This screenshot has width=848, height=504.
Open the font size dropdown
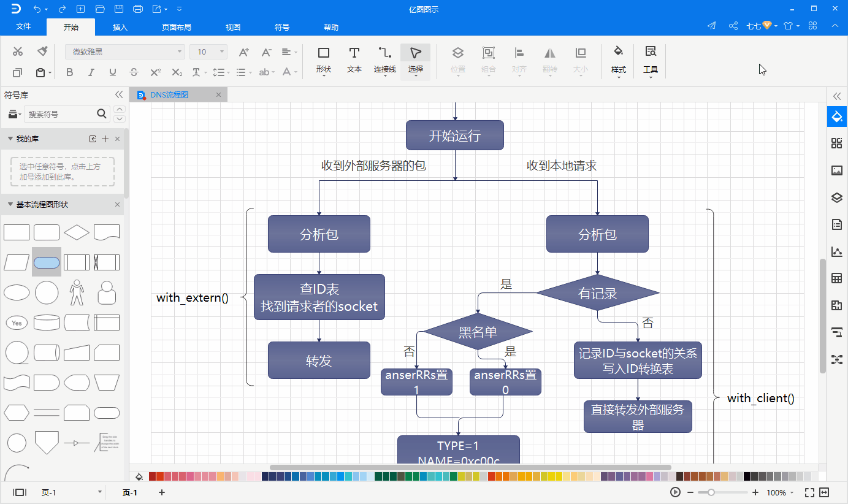(208, 52)
